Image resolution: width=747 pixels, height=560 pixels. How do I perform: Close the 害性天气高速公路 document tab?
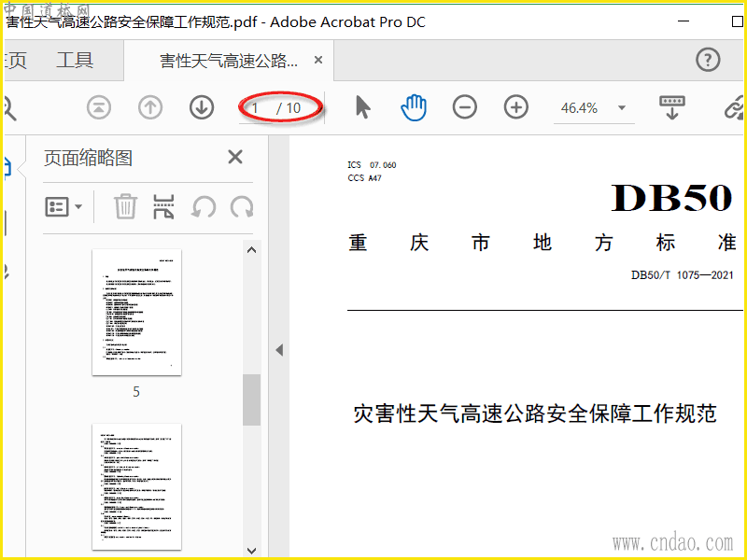[x=318, y=60]
